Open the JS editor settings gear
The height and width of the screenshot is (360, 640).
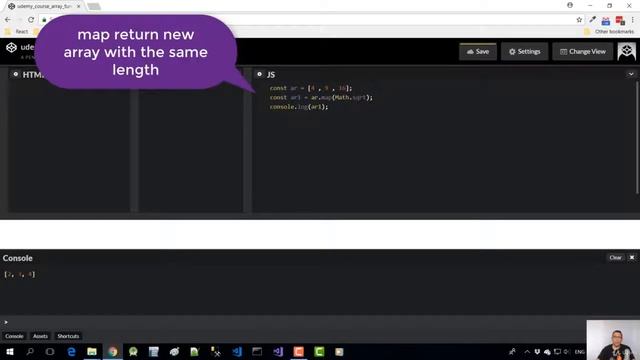point(260,74)
